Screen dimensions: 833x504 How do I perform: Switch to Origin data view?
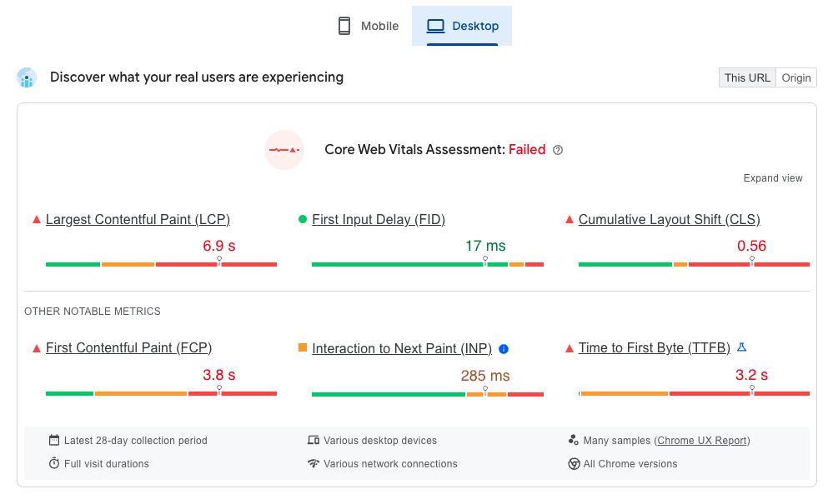(796, 77)
